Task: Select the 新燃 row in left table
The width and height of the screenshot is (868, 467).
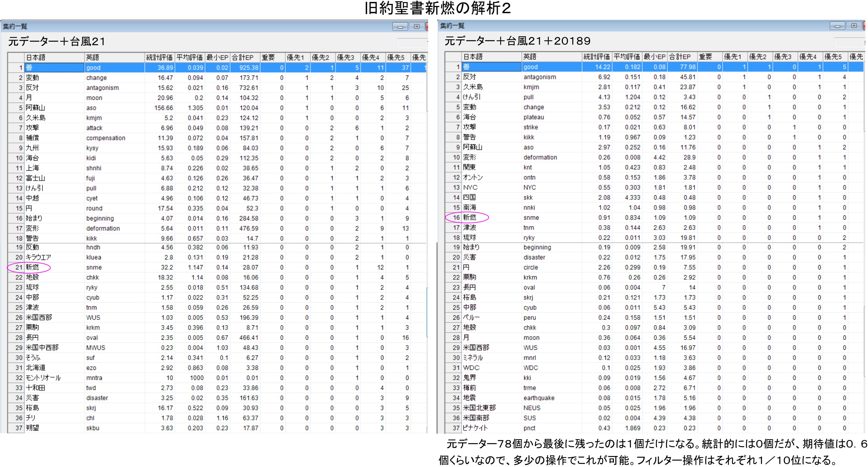Action: pos(33,267)
